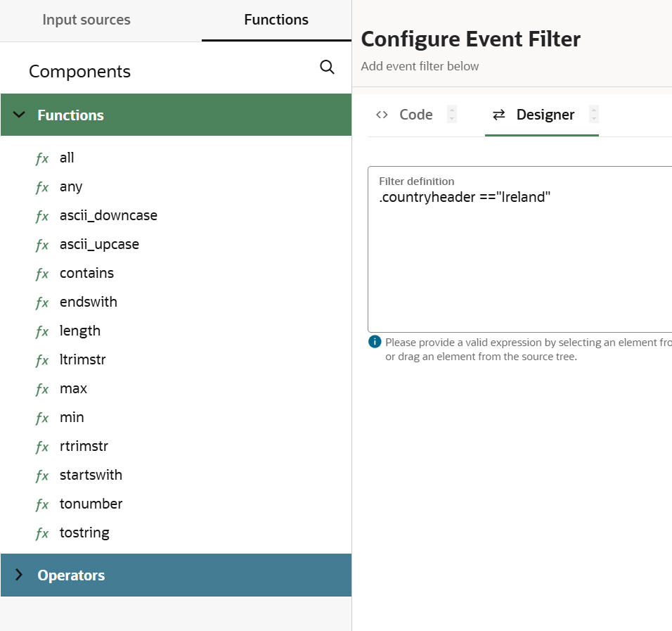
Task: Click the fx icon next to tonumber
Action: pos(42,504)
